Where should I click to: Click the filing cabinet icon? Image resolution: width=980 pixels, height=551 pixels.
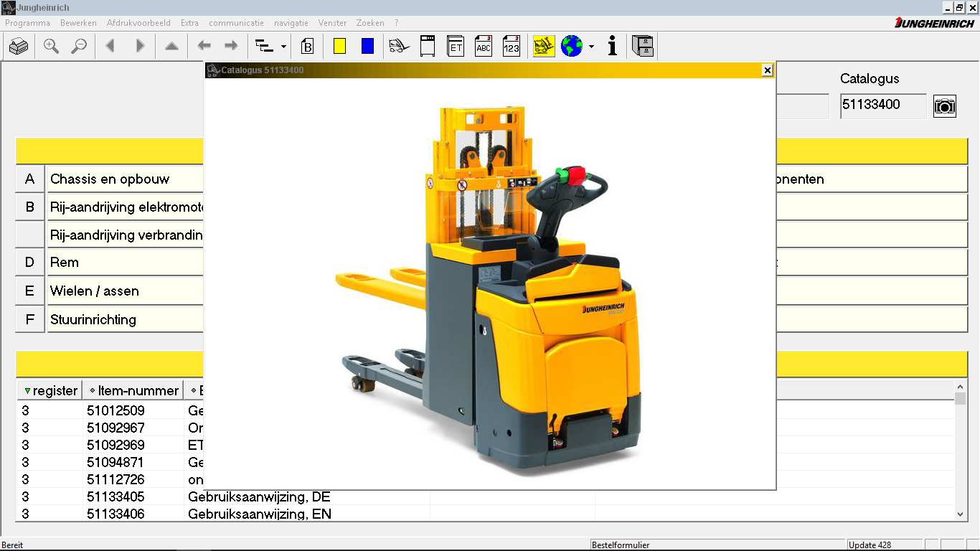(643, 47)
